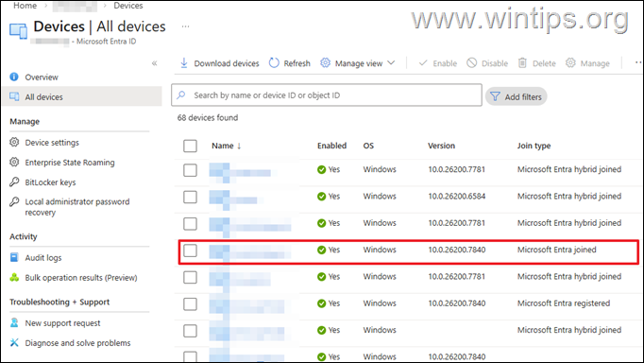Expand the Manage view dropdown chevron

(391, 63)
